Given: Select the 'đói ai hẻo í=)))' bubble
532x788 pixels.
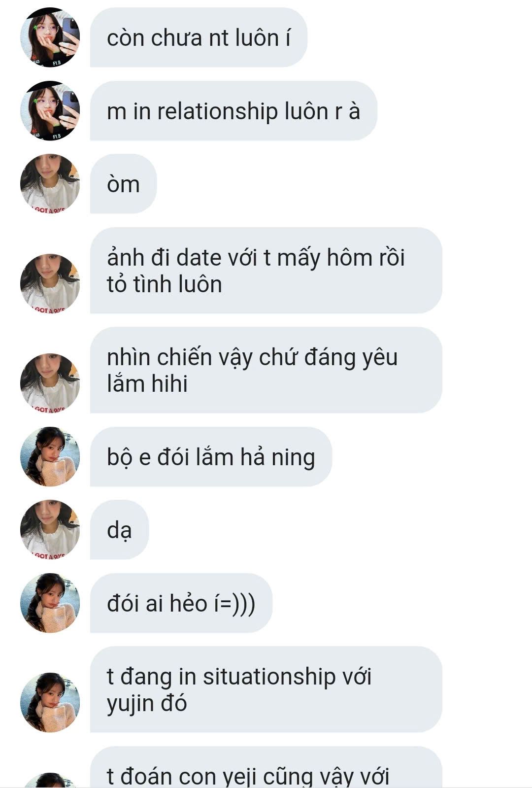Looking at the screenshot, I should coord(181,603).
